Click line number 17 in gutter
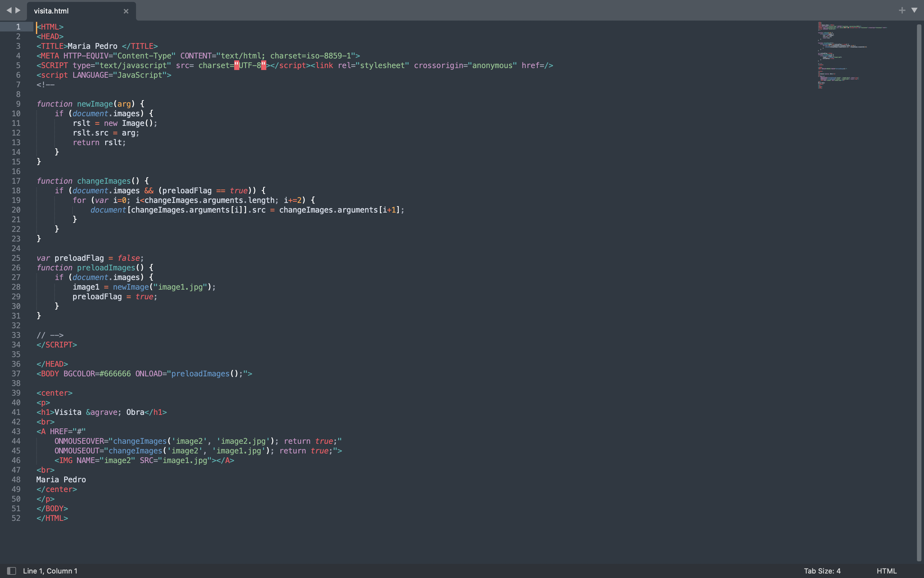Screen dimensions: 924x578 [x=16, y=181]
